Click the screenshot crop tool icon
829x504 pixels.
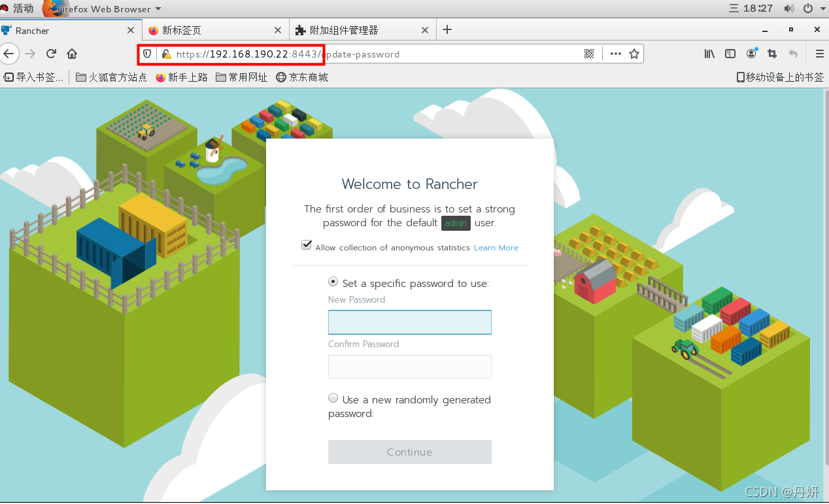click(772, 54)
